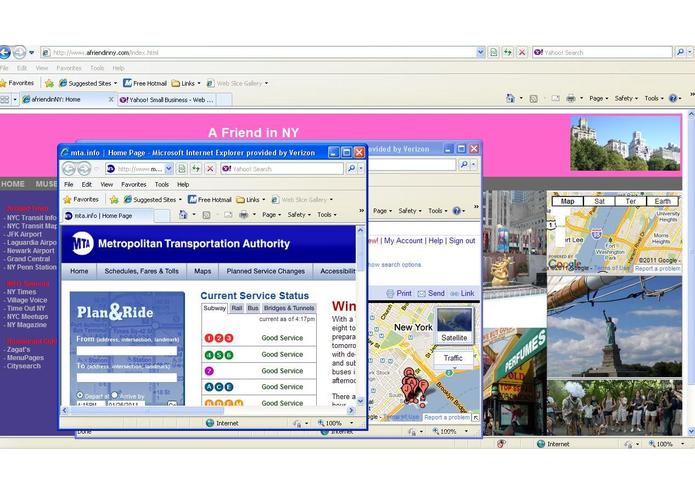
Task: Click the Statue of Liberty photo
Action: pos(614,327)
